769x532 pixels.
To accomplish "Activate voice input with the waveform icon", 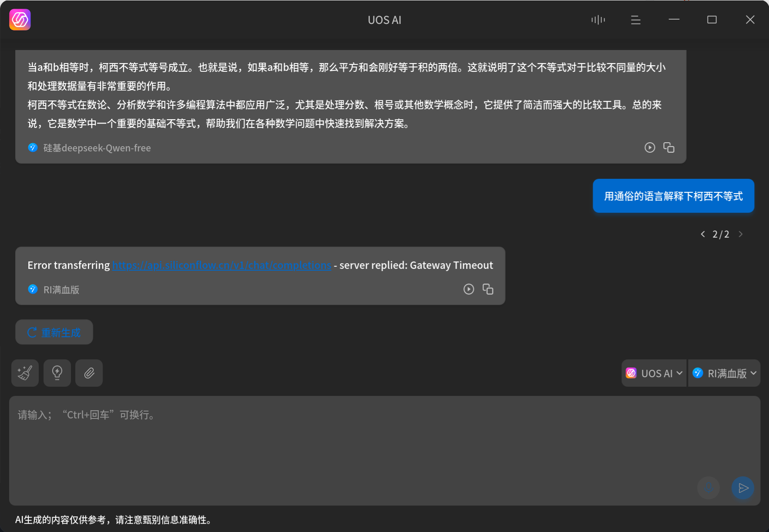I will (x=598, y=20).
